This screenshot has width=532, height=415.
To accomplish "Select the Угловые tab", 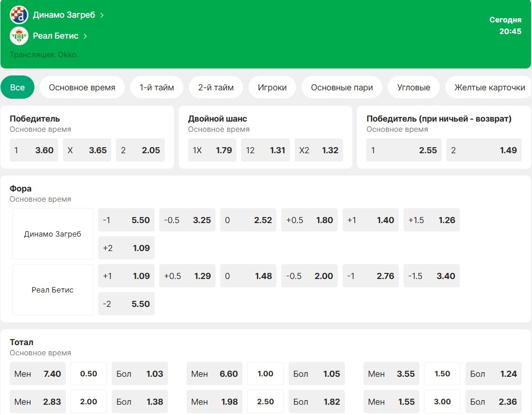I will [x=413, y=88].
